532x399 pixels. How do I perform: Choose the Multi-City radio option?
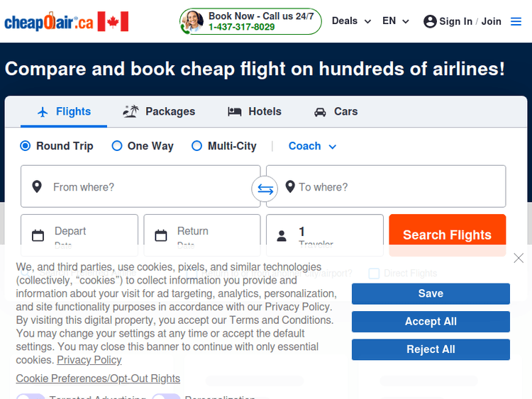click(x=197, y=146)
